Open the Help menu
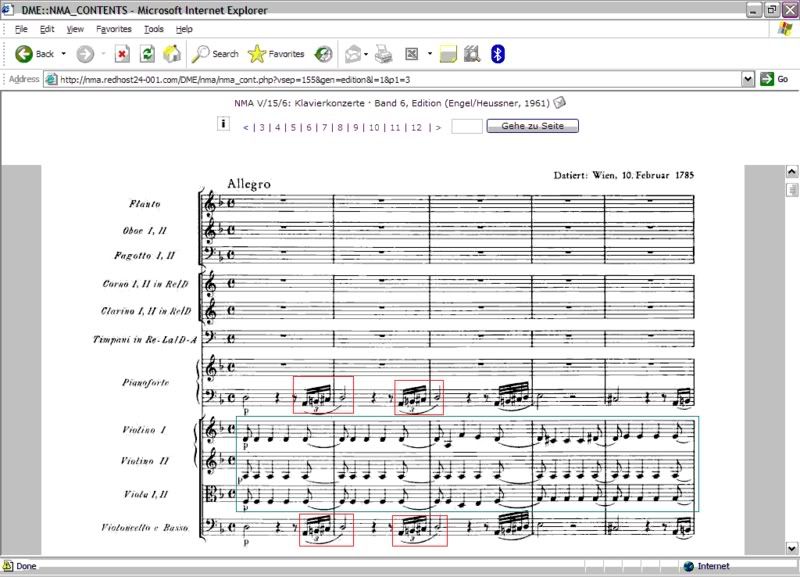 (184, 29)
